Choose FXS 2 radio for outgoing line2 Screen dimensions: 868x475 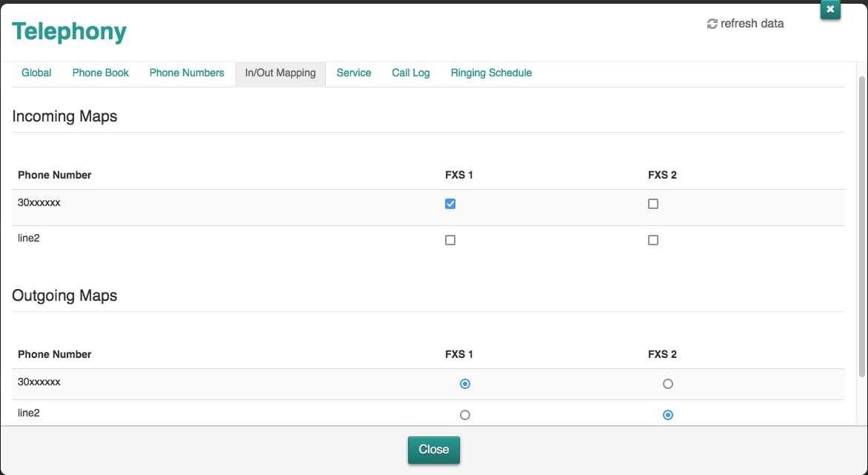[668, 415]
